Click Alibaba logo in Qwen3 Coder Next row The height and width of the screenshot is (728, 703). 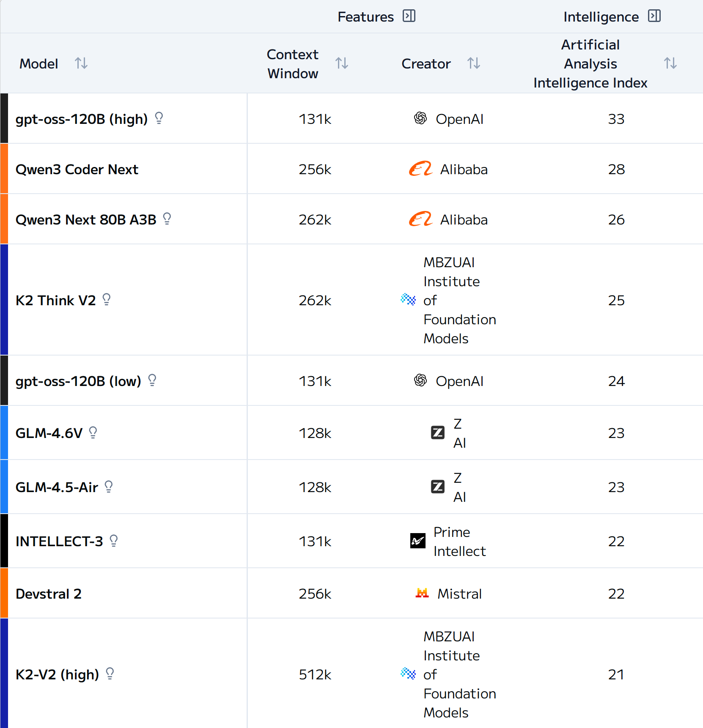420,169
